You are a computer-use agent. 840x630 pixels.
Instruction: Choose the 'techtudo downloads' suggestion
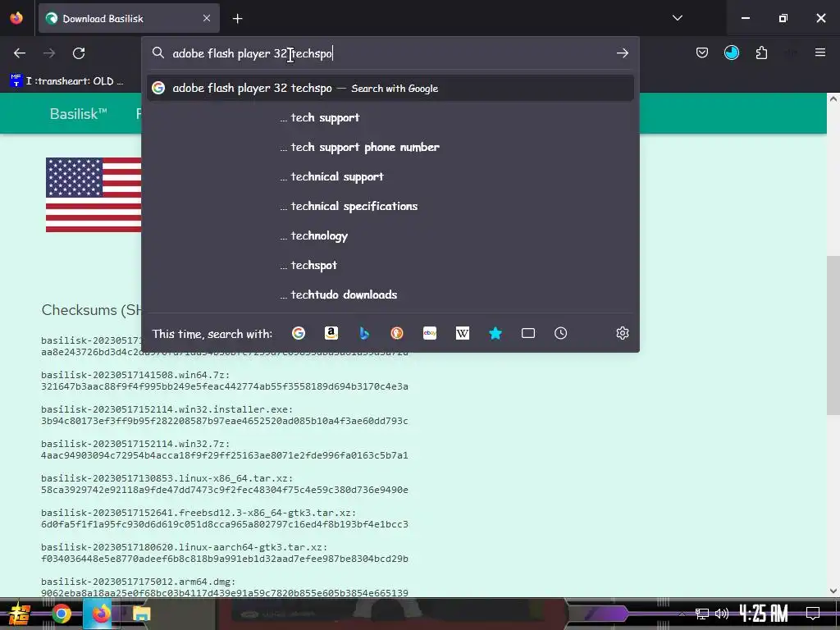coord(390,294)
